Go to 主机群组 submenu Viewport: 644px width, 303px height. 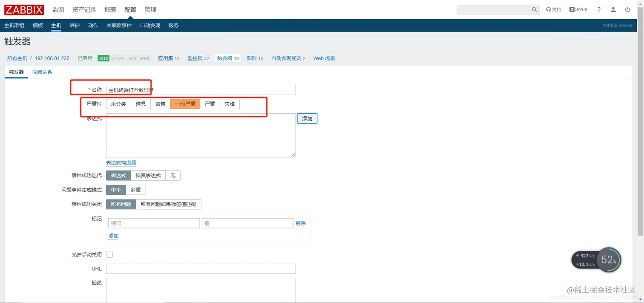pyautogui.click(x=14, y=26)
